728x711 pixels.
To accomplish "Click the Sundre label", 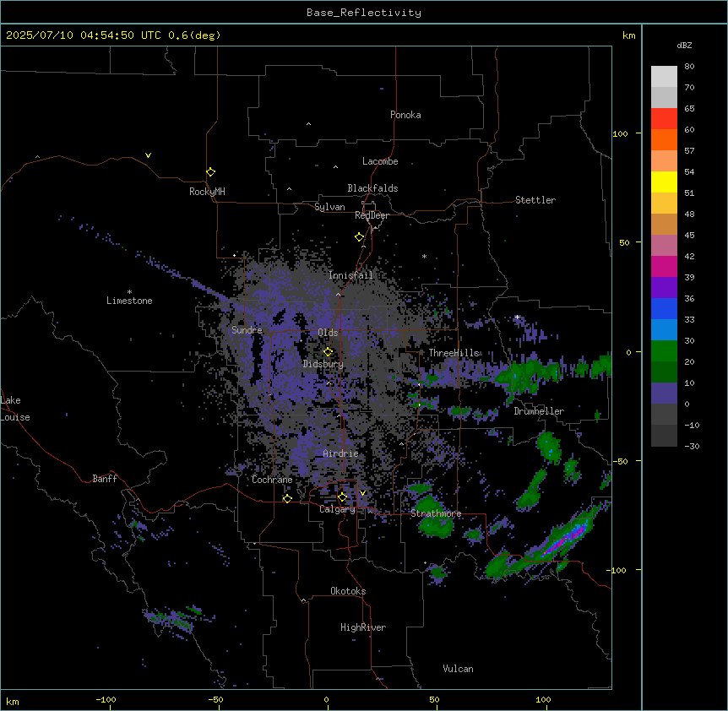I will point(247,330).
